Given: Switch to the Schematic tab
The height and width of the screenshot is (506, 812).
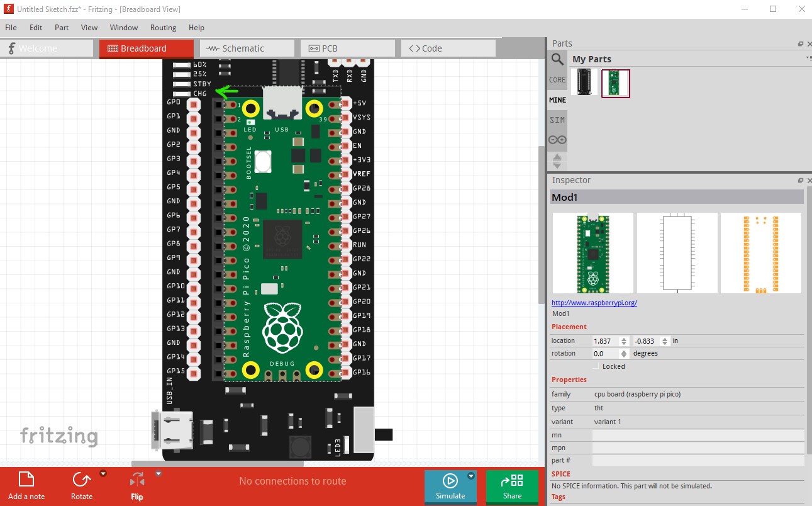Looking at the screenshot, I should pyautogui.click(x=247, y=48).
